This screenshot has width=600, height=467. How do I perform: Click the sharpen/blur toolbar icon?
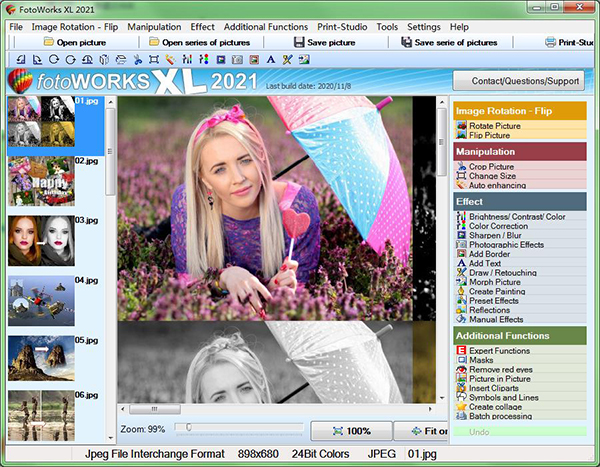coord(220,59)
